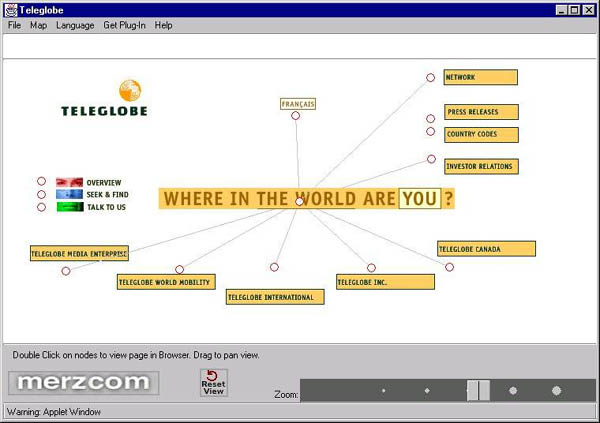
Task: Select the circle node beside Network
Action: pos(431,77)
